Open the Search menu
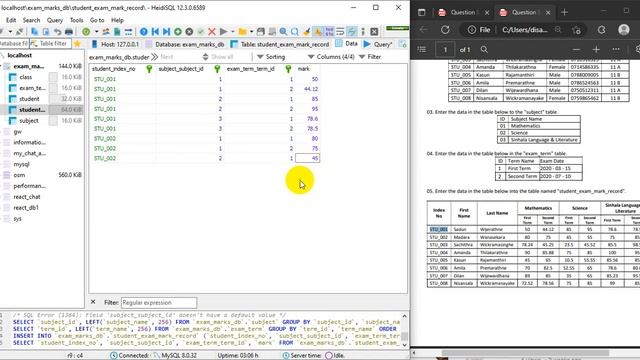This screenshot has width=640, height=360. [x=31, y=20]
